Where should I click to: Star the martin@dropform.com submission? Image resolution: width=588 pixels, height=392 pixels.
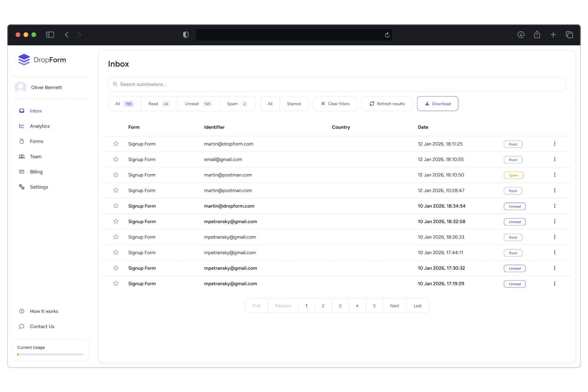(x=115, y=144)
